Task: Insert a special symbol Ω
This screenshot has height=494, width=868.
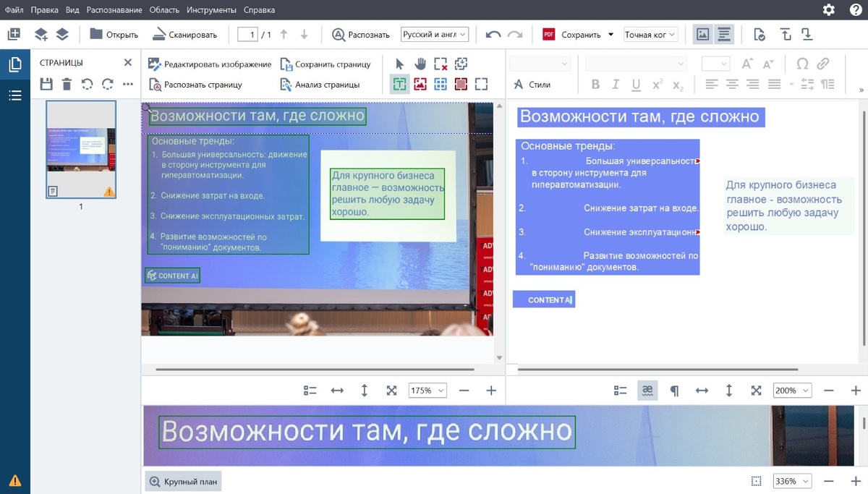Action: (x=803, y=64)
